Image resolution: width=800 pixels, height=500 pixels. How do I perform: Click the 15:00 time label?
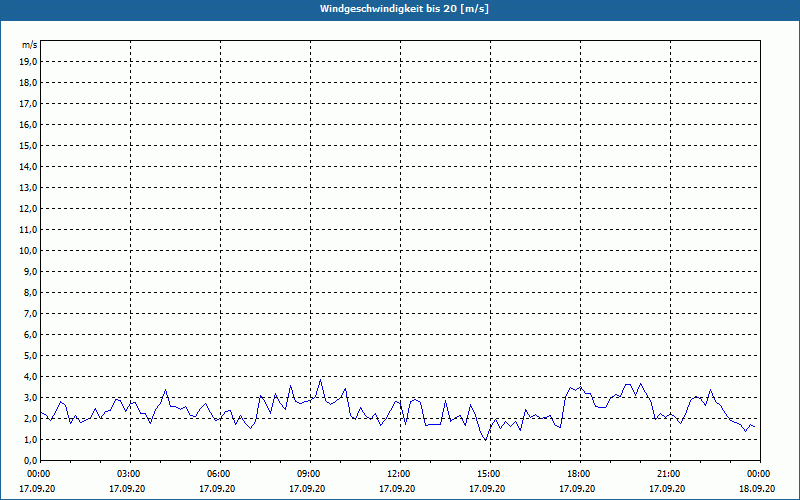coord(489,473)
